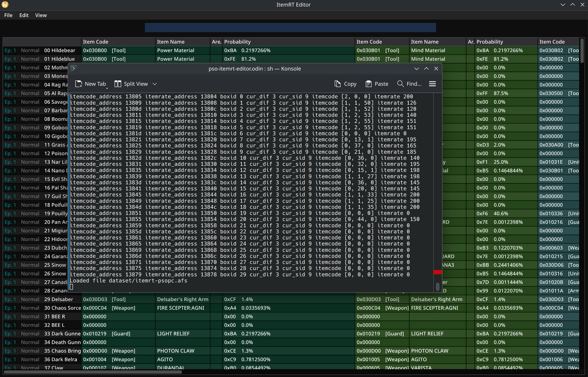The width and height of the screenshot is (588, 377).
Task: Click the 0x001004 [Weapon] item code cell
Action: point(118,360)
